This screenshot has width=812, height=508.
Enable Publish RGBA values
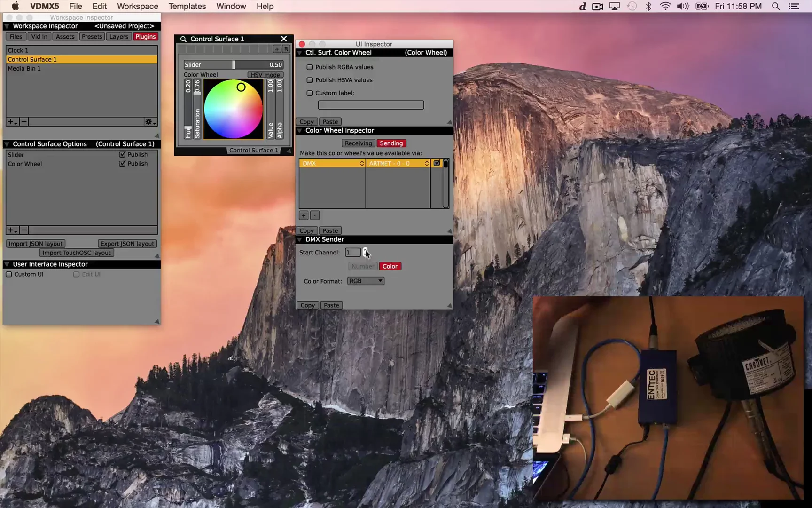click(x=310, y=67)
